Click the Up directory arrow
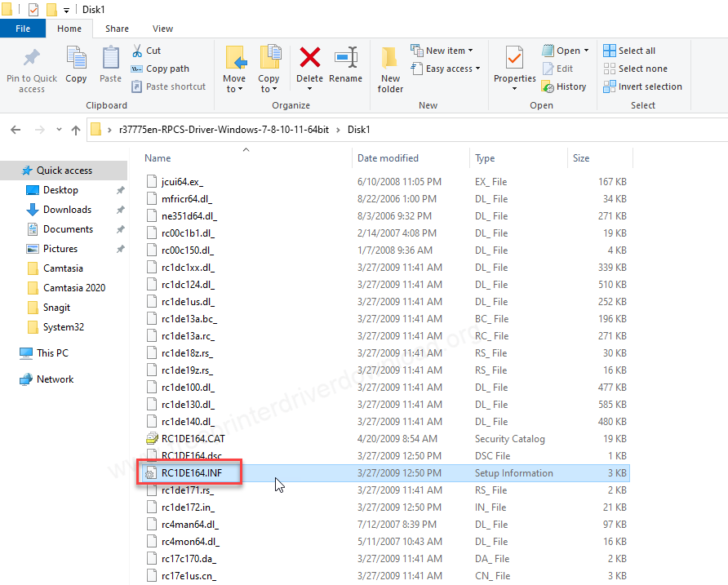 (76, 130)
